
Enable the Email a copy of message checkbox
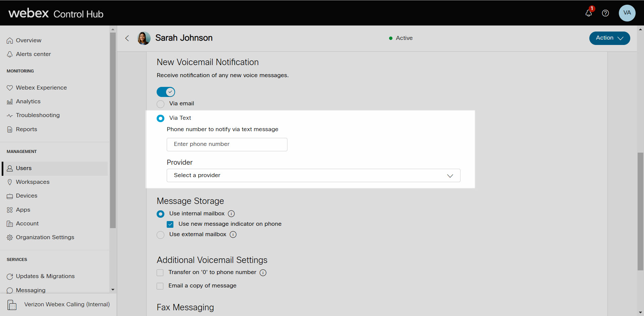(160, 286)
